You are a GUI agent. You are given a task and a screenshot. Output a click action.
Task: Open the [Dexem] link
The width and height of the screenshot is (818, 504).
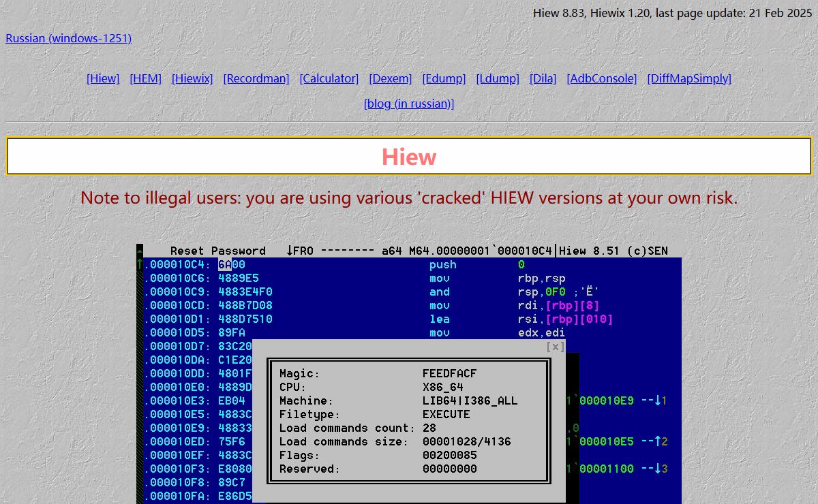coord(391,78)
